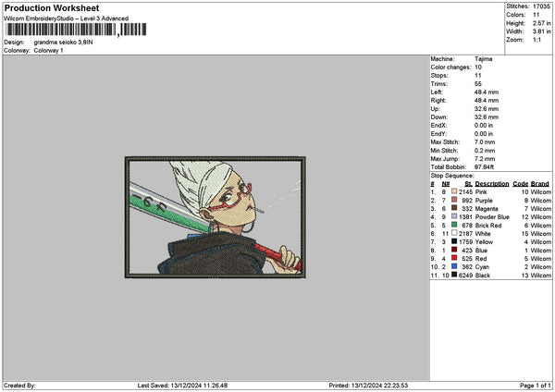555x392 pixels.
Task: Click the stitch count 6249 in Black row
Action: (465, 276)
